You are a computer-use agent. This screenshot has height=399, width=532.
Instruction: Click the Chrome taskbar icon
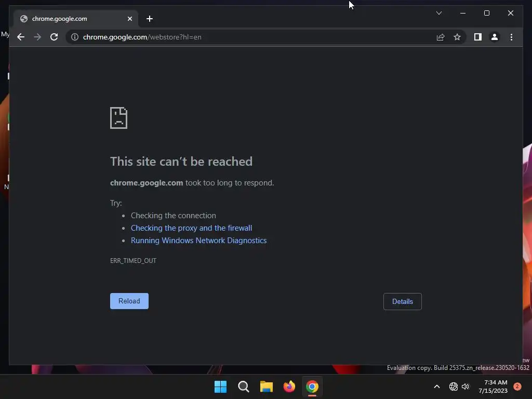[312, 387]
